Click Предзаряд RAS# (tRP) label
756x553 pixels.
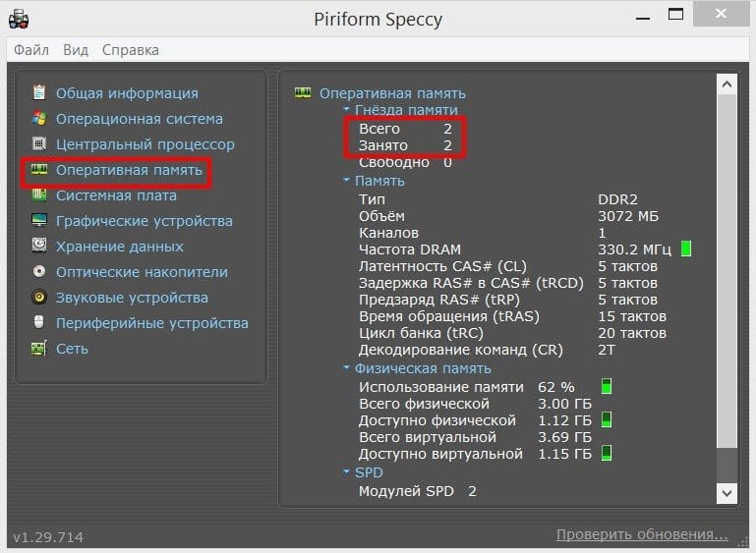[438, 300]
